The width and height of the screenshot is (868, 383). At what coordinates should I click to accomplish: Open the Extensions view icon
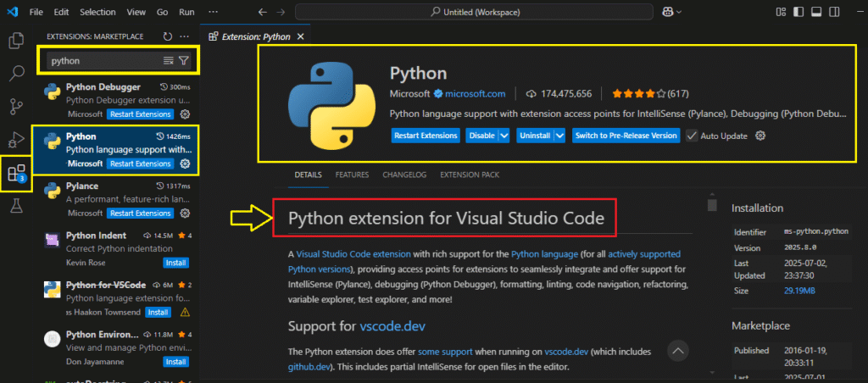pos(17,173)
